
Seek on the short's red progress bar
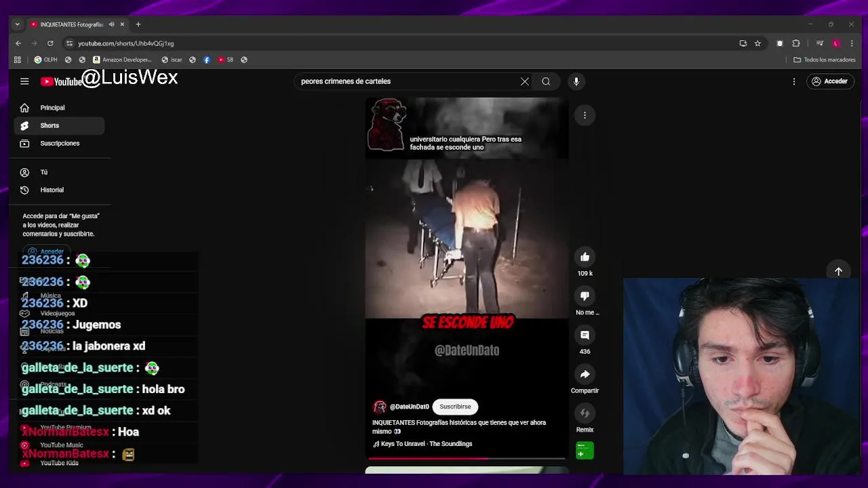click(467, 459)
